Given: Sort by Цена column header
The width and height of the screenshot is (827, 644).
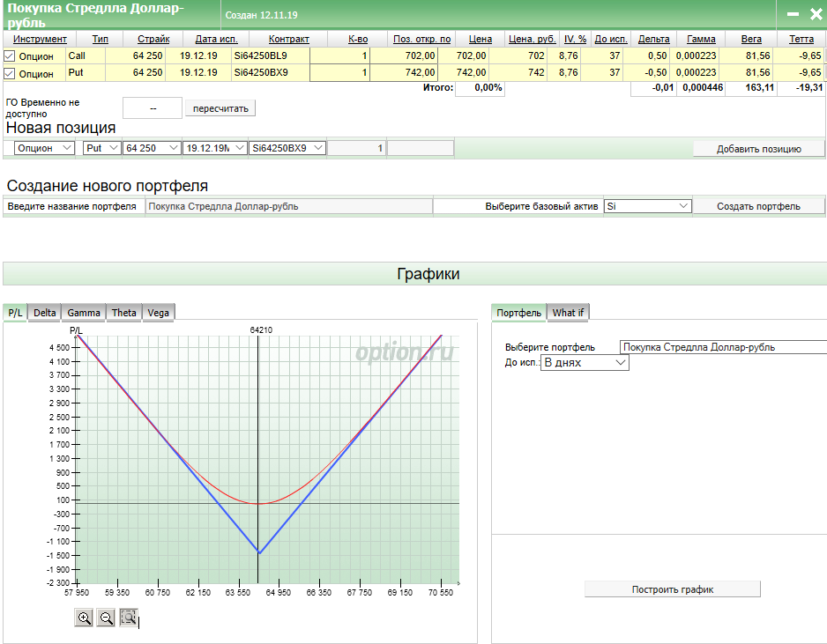Looking at the screenshot, I should 481,39.
